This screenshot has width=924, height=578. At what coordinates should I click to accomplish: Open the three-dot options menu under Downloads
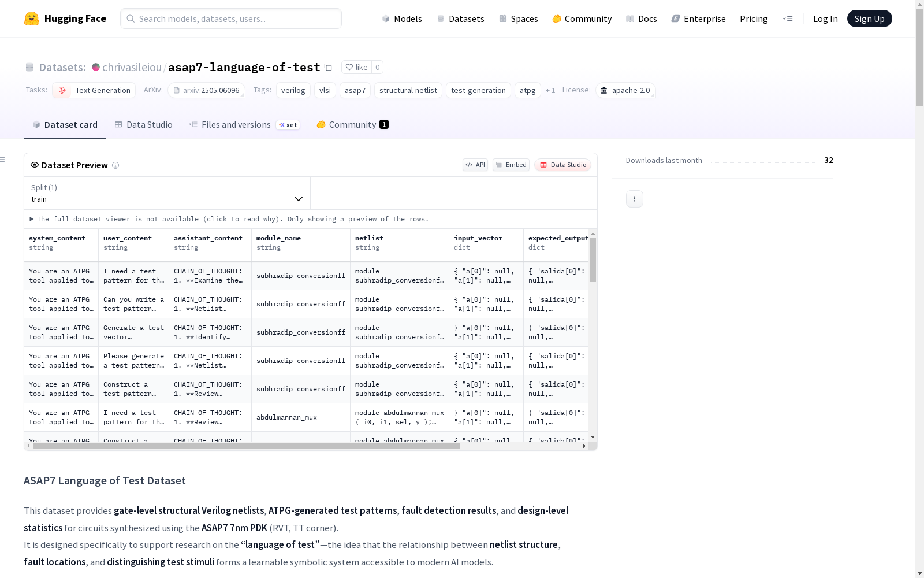click(x=635, y=199)
